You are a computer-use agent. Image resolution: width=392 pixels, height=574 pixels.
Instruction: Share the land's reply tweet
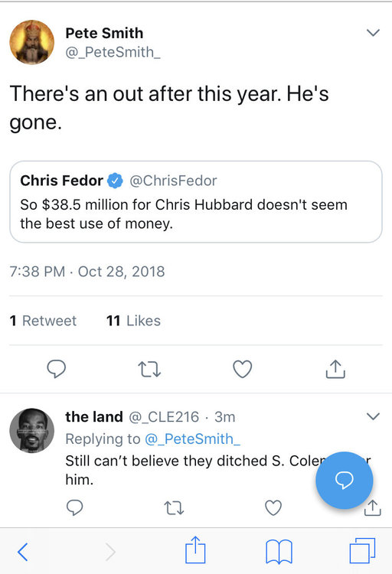tap(373, 507)
